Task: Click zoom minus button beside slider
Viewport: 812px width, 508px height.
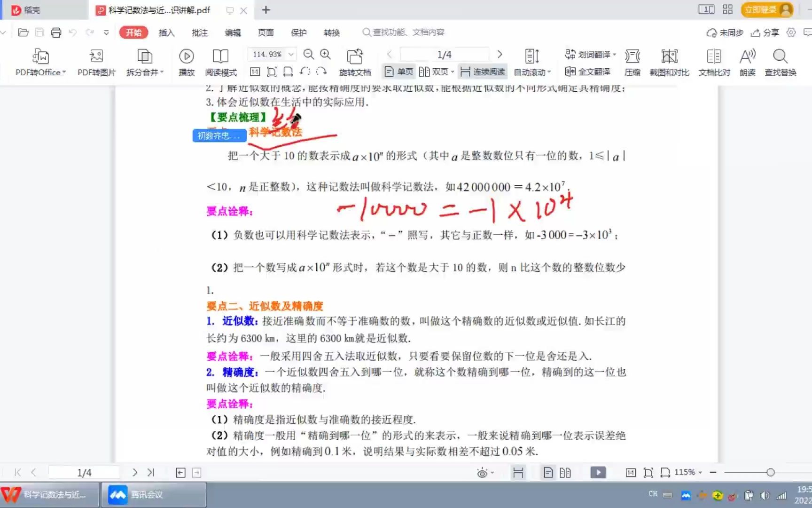Action: point(713,472)
